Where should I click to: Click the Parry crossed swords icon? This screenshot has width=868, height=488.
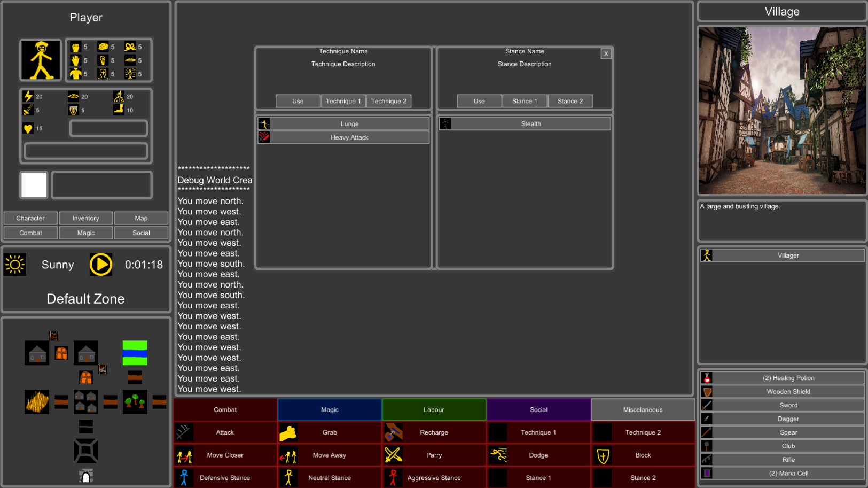point(393,455)
